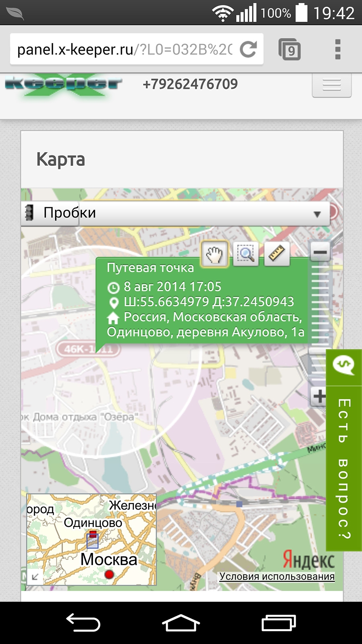Viewport: 362px width, 644px height.
Task: Activate the magnifier zoom-to-area tool
Action: [245, 254]
